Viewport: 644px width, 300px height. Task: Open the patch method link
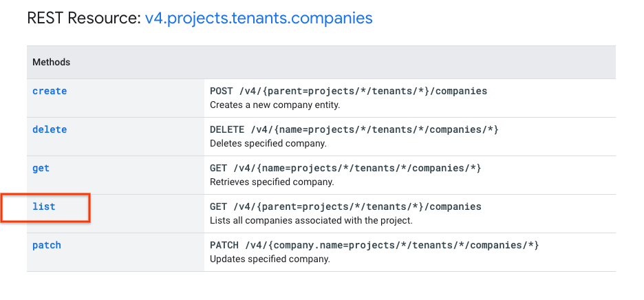[x=47, y=245]
